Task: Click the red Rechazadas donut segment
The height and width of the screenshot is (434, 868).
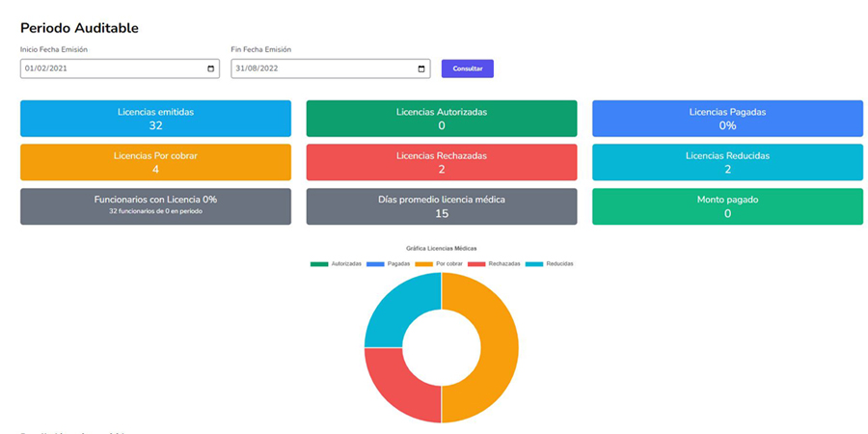Action: coord(401,388)
